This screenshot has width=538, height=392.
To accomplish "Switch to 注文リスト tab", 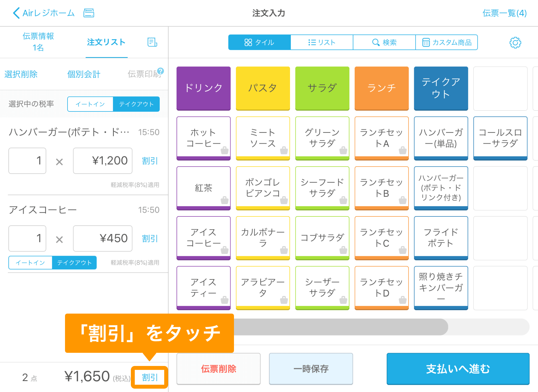I will (106, 42).
